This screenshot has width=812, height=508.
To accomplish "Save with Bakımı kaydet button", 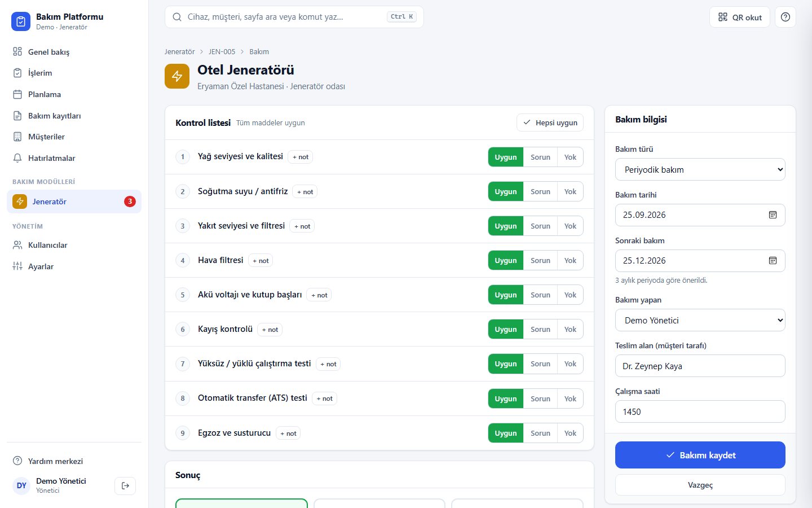I will click(x=700, y=455).
